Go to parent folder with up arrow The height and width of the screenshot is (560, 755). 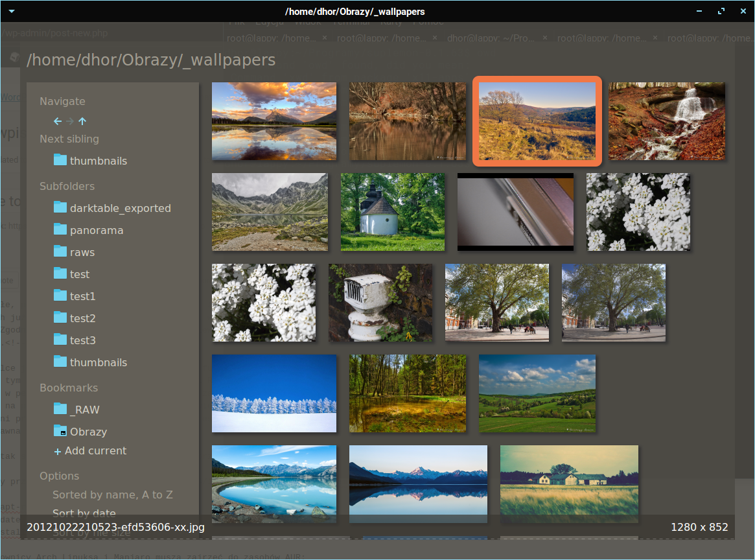(82, 121)
